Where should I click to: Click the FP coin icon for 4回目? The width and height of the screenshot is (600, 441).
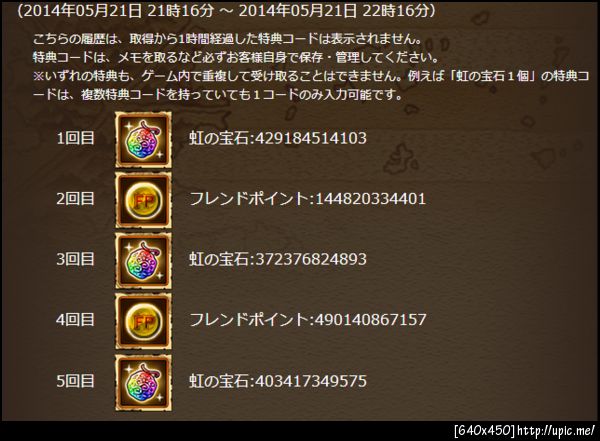[143, 322]
